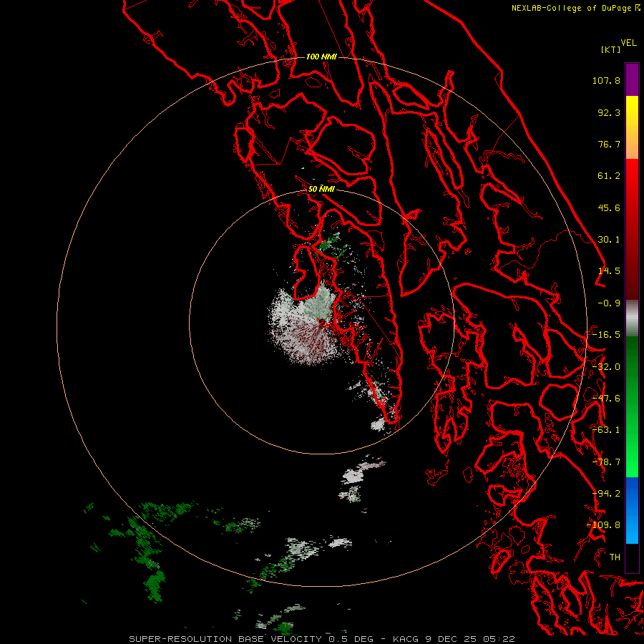Click the -32.0 velocity scale value
Image resolution: width=644 pixels, height=644 pixels.
point(606,367)
